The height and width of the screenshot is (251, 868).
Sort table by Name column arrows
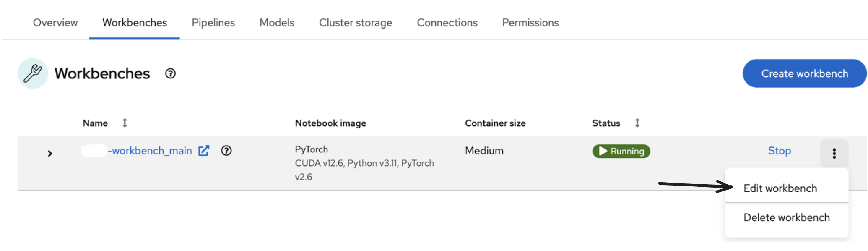tap(125, 123)
